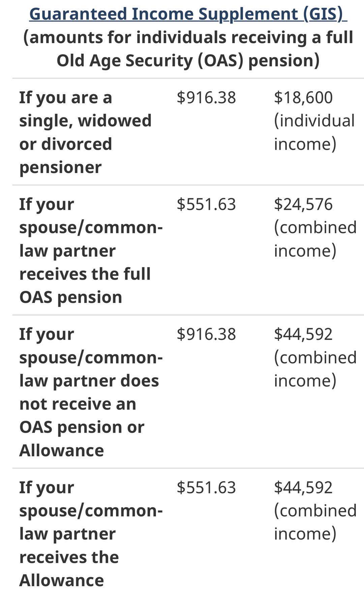Screen dimensions: 364x597
Task: Click $44,592 in the no-OAS-pension spouse row
Action: (303, 334)
